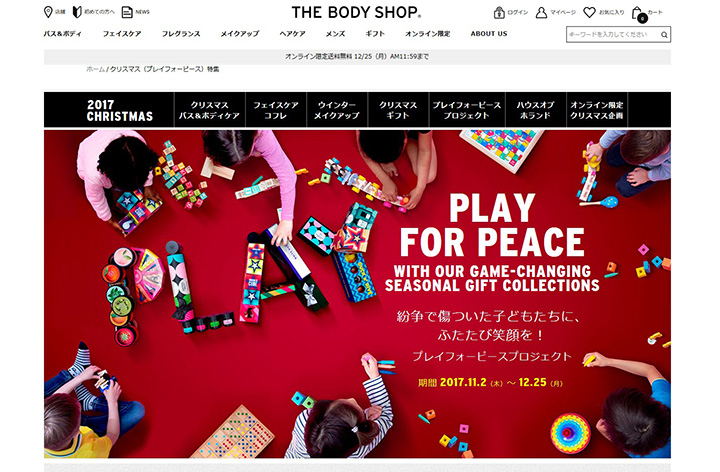Open the フェイスケア menu
This screenshot has height=472, width=720.
(122, 34)
